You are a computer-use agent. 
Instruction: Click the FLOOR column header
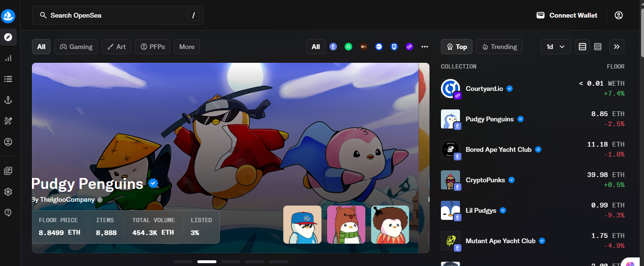tap(615, 67)
